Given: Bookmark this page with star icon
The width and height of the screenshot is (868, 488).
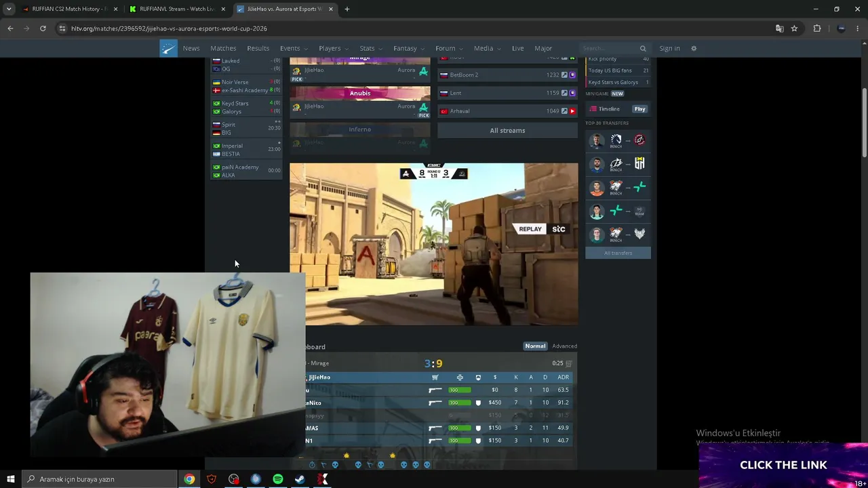Looking at the screenshot, I should [x=794, y=28].
